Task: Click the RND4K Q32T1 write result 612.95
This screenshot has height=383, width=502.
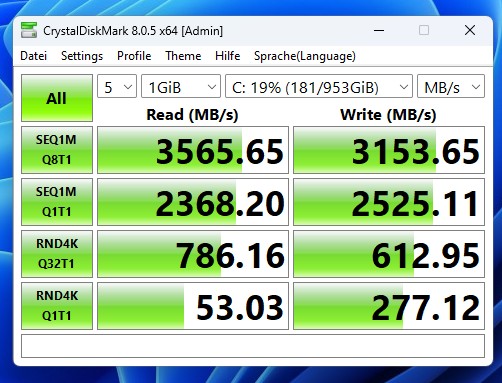Action: coord(389,254)
